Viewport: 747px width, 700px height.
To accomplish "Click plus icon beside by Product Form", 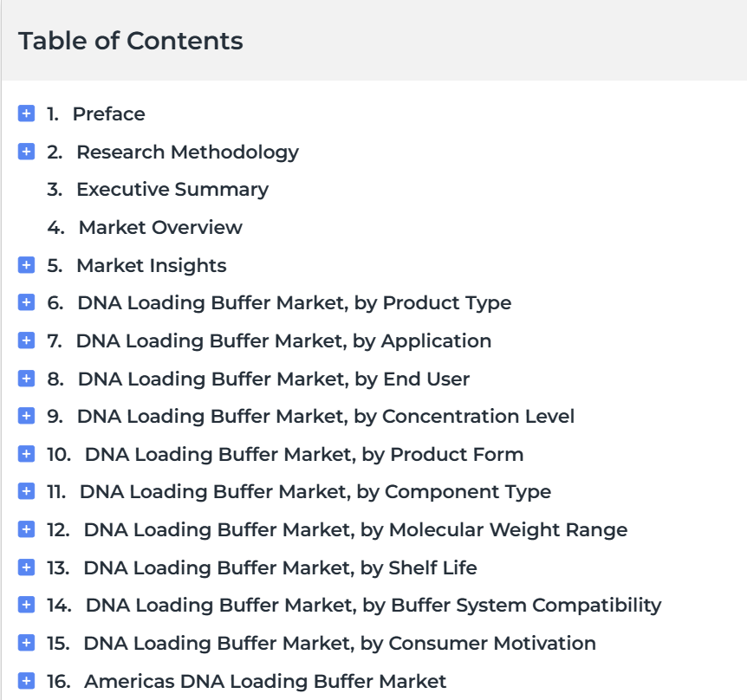I will (x=26, y=454).
